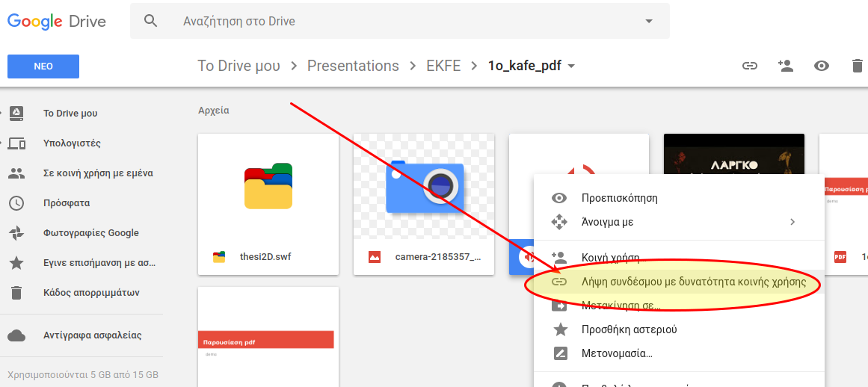The image size is (868, 387).
Task: Click the preview eye toolbar icon
Action: click(822, 66)
